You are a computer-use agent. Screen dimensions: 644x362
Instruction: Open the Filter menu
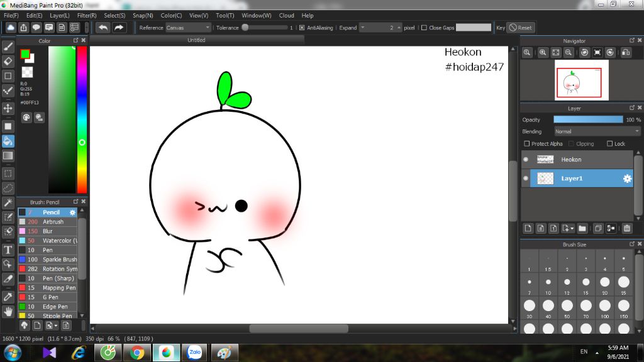tap(87, 15)
